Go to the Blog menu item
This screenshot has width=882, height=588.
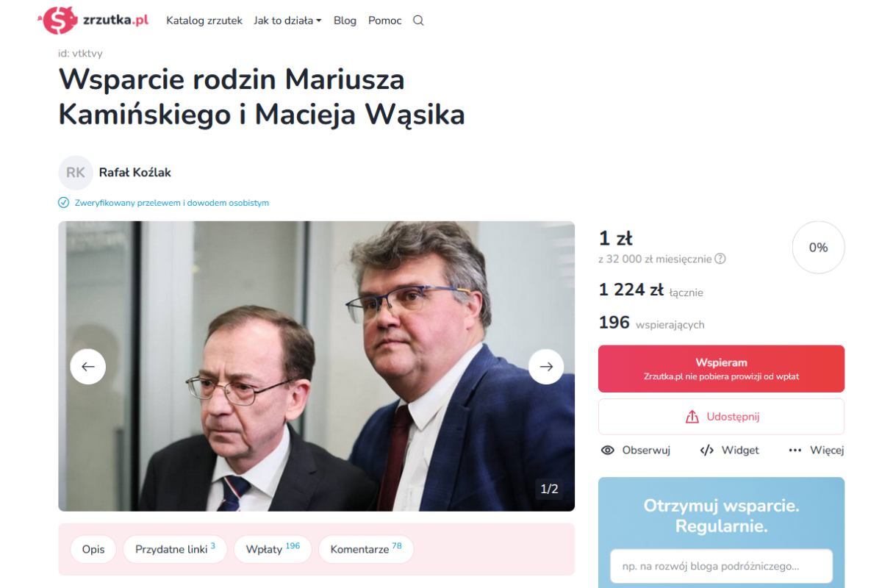(345, 21)
